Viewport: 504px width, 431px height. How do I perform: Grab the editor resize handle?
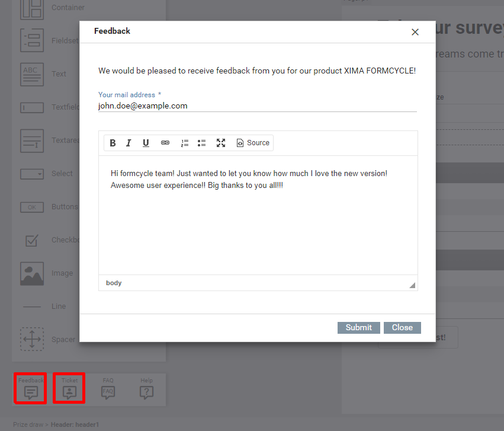412,285
